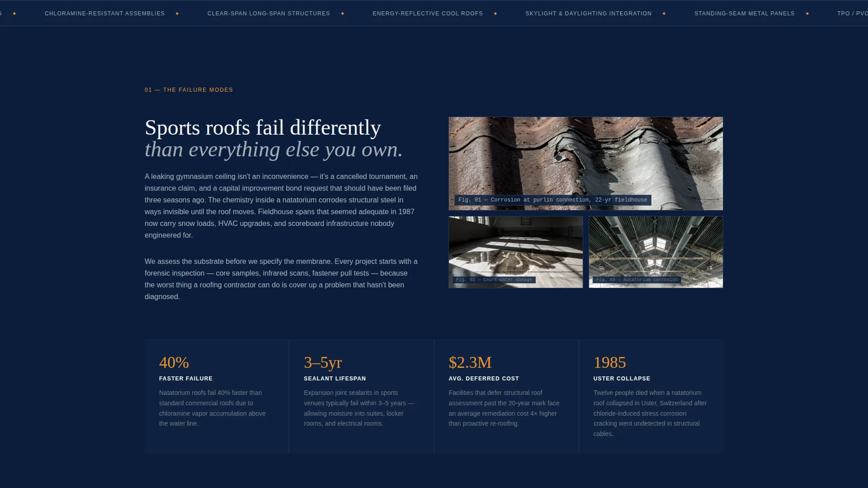Click the paragraph starting 'A leaking gymnasium ceiling'
The width and height of the screenshot is (868, 488).
coord(281,206)
